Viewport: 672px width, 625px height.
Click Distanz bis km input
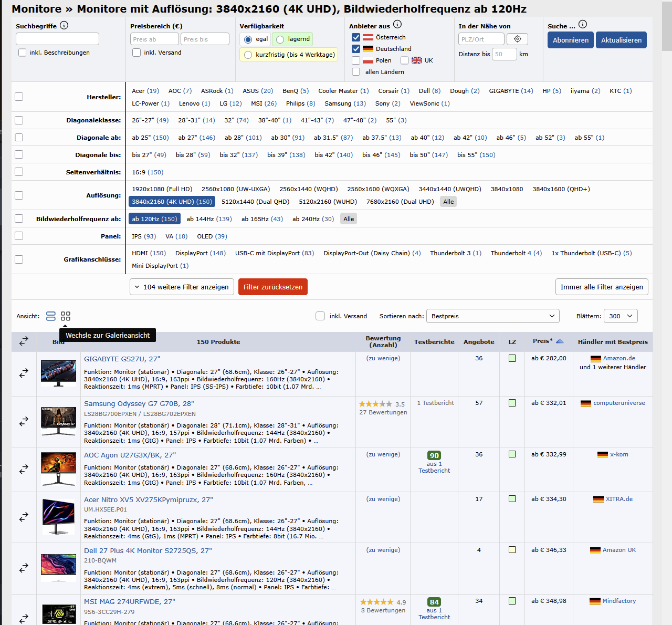(505, 54)
